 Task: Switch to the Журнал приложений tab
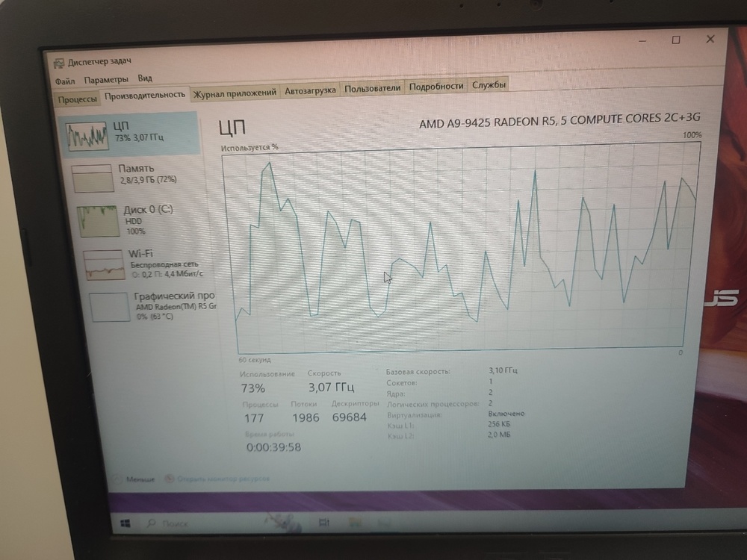(x=235, y=93)
